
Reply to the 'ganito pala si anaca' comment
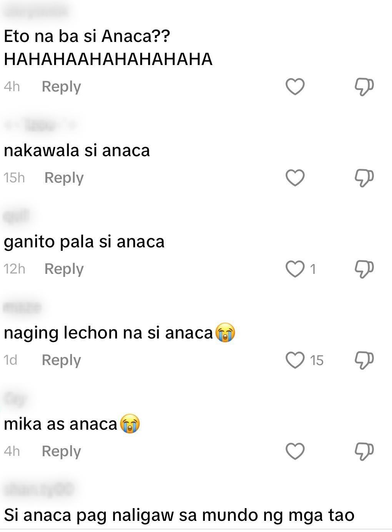tap(64, 269)
